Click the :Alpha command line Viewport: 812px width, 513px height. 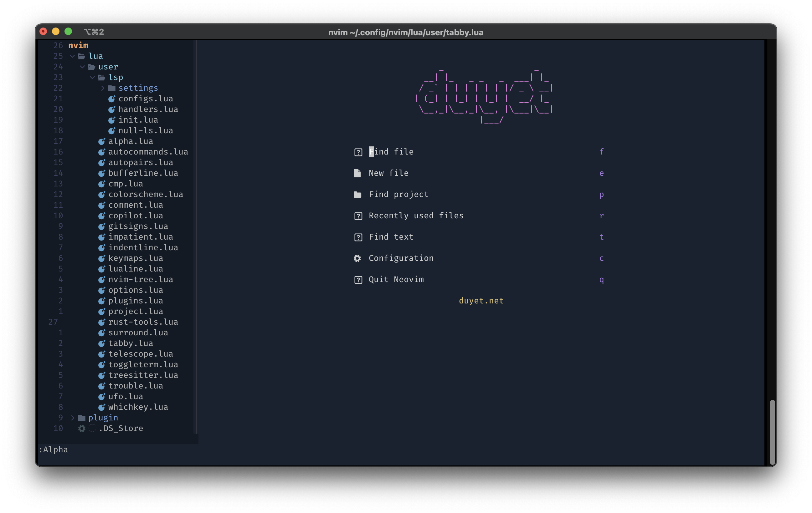pos(53,450)
